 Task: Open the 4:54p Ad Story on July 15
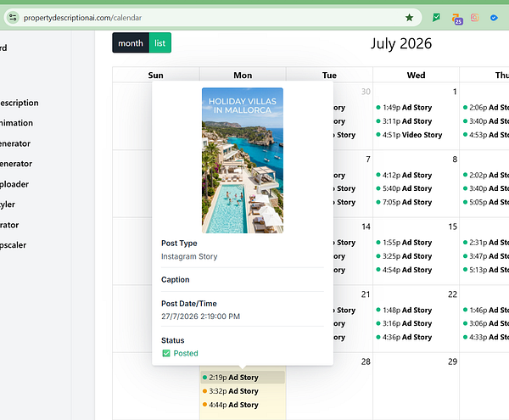(404, 270)
